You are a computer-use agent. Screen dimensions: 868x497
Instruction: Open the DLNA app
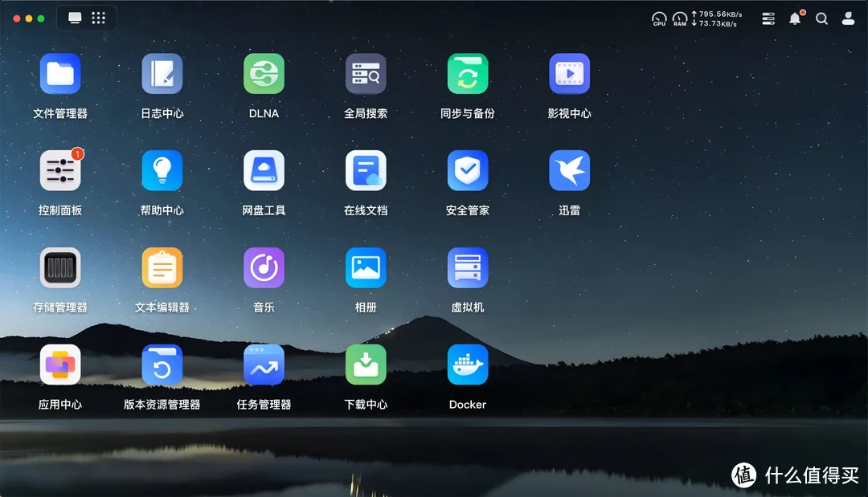[x=264, y=74]
